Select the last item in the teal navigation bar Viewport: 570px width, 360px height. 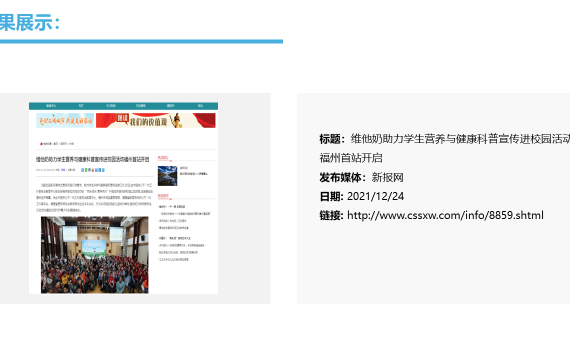point(200,106)
